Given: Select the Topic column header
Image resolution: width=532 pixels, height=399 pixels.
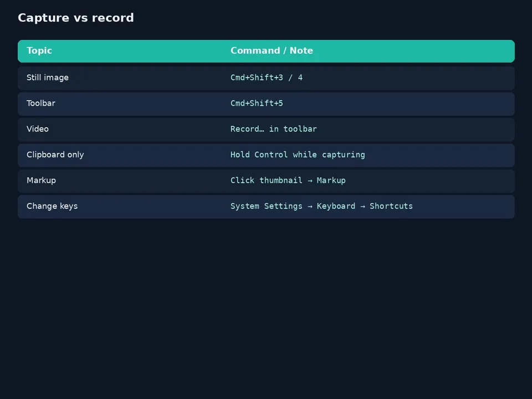Looking at the screenshot, I should 39,50.
